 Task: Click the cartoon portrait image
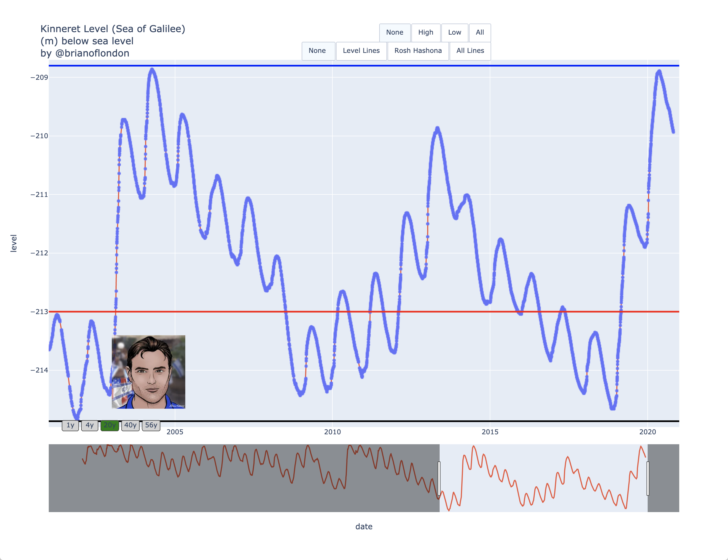tap(148, 372)
